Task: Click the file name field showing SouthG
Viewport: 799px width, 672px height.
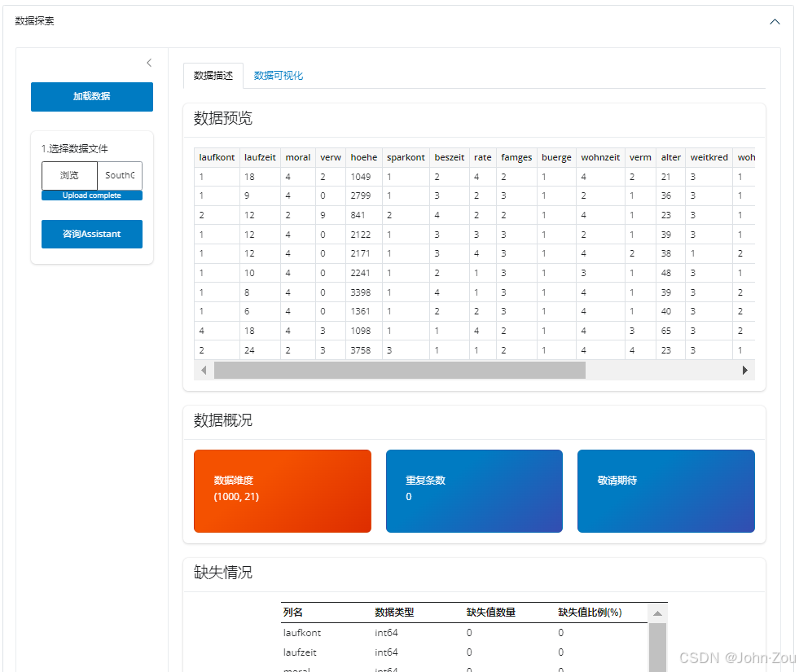Action: [120, 175]
